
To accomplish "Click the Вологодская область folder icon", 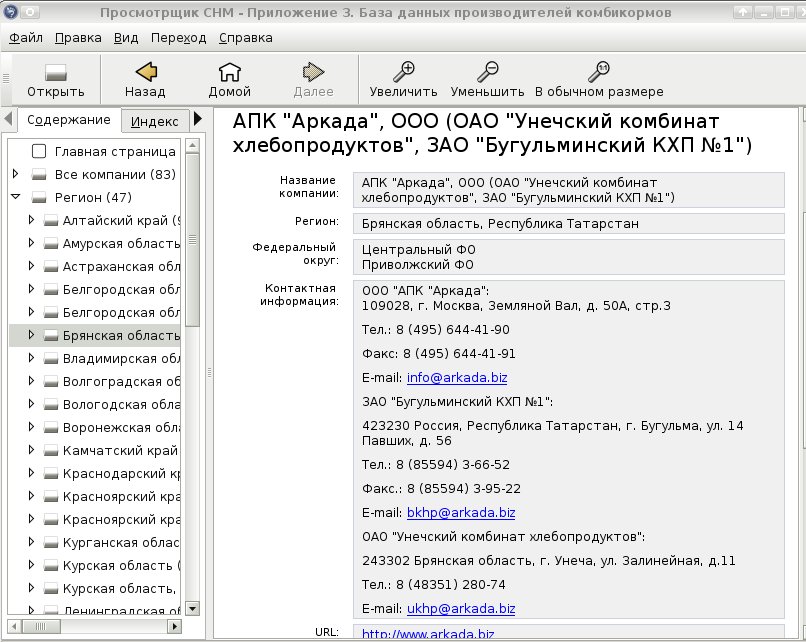I will click(50, 405).
